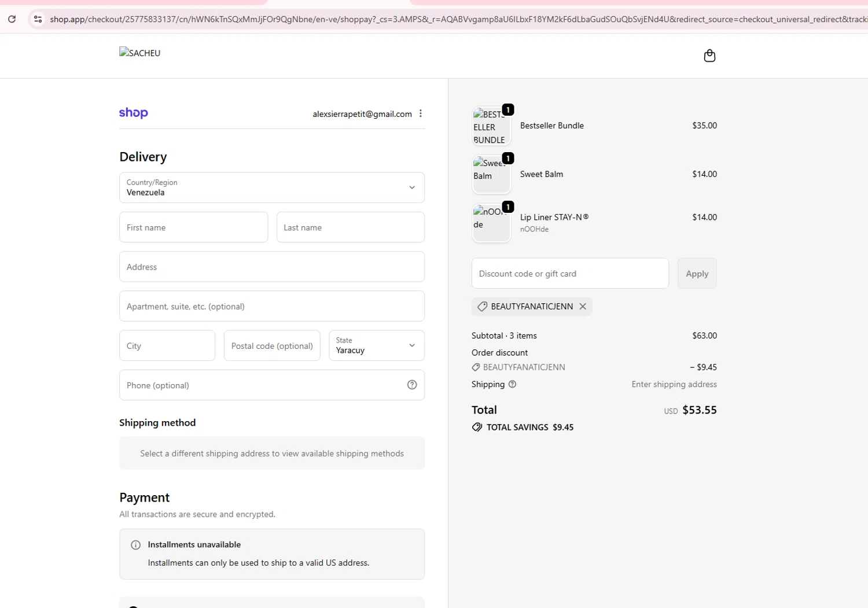The image size is (868, 608).
Task: Click the Bestseller Bundle product name
Action: 552,126
